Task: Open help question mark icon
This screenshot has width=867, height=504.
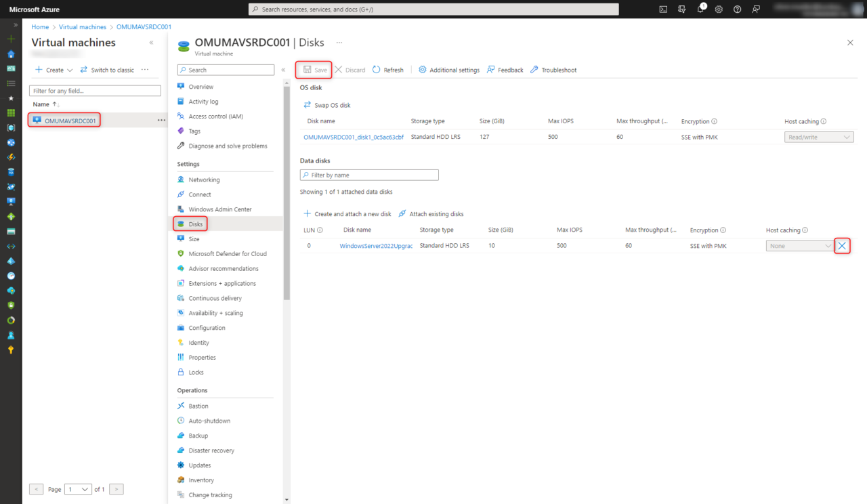Action: pos(737,9)
